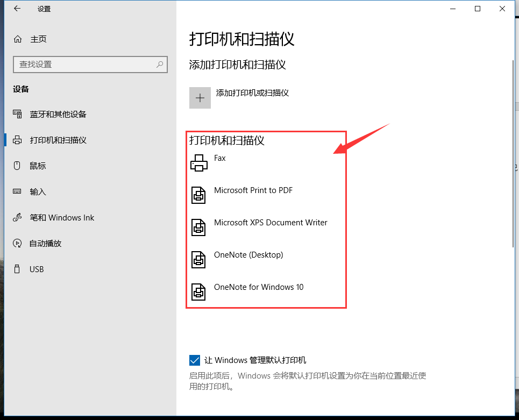Viewport: 519px width, 420px height.
Task: Open 笔和 Windows Ink settings page
Action: tap(62, 217)
